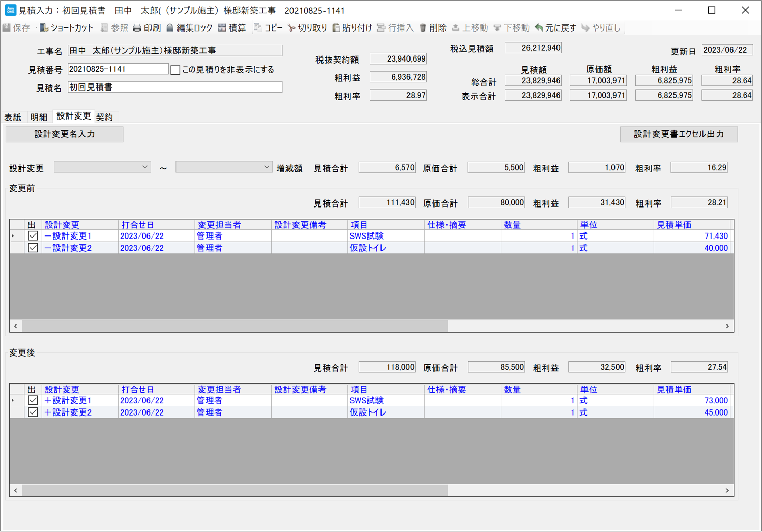Toggle the Edit Lock (編集ロック) icon

pyautogui.click(x=170, y=28)
